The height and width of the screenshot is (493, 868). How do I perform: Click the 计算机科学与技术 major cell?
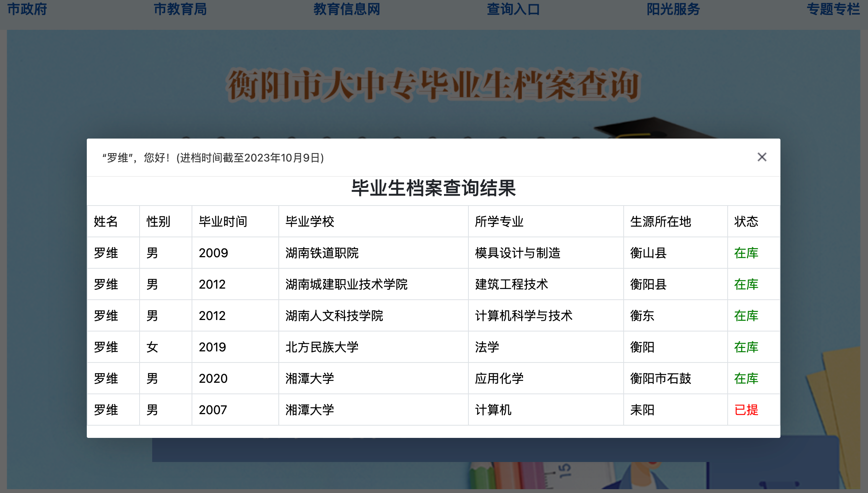(523, 316)
